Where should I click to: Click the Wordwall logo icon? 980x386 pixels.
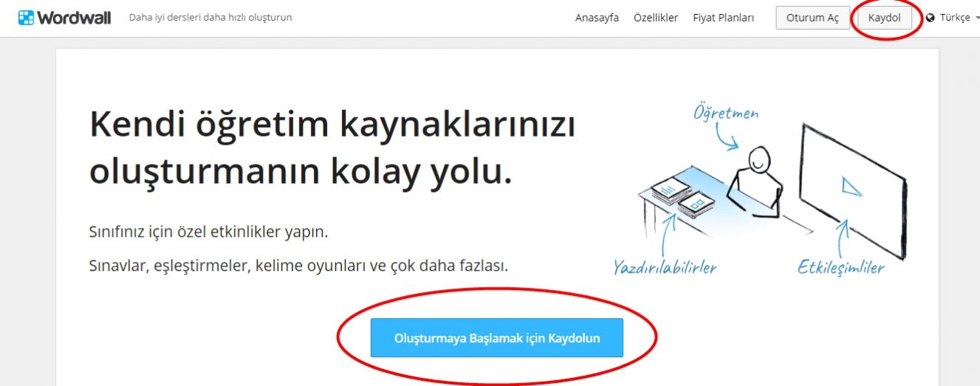click(x=27, y=18)
